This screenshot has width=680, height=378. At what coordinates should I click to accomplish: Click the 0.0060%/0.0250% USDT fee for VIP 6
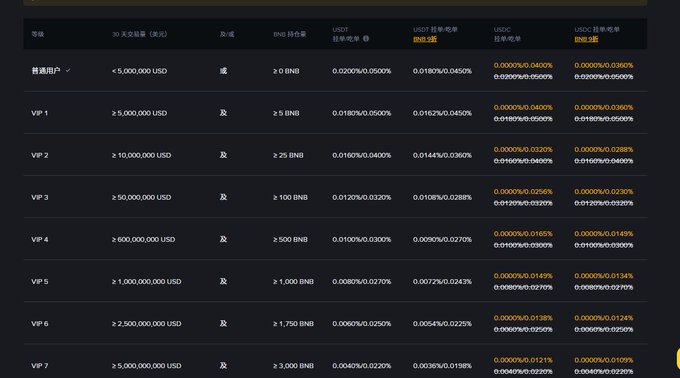362,323
